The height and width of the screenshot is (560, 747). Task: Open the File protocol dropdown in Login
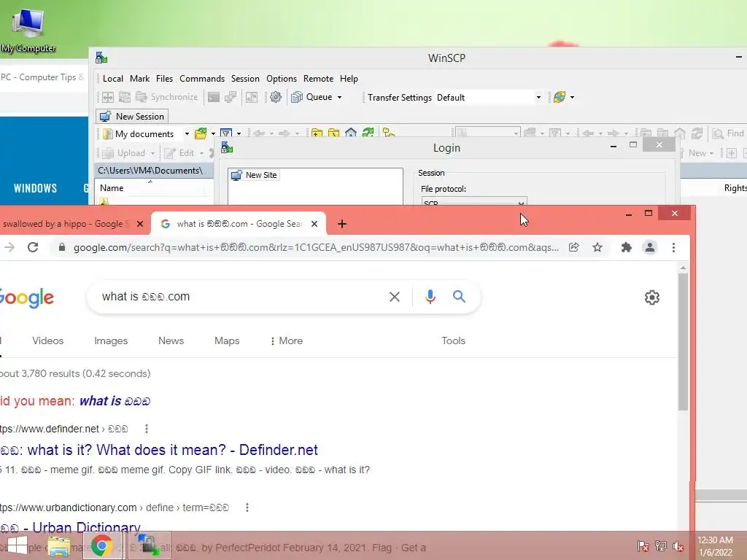point(473,202)
